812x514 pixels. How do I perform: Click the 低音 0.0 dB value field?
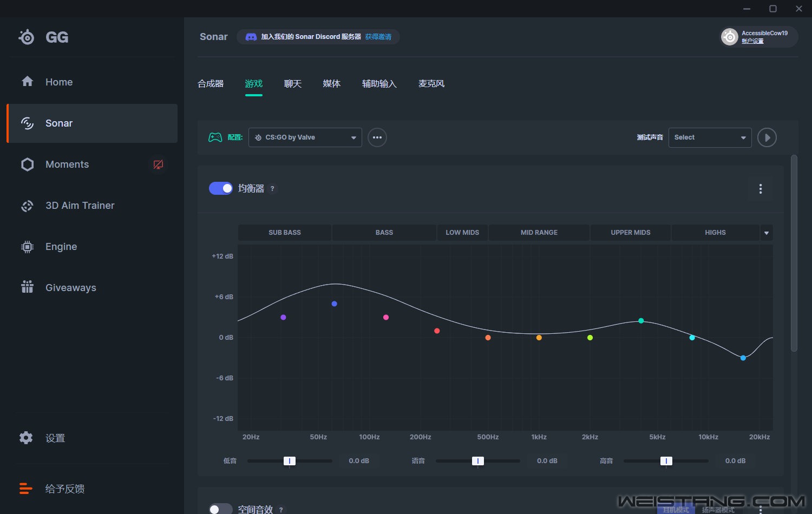359,461
